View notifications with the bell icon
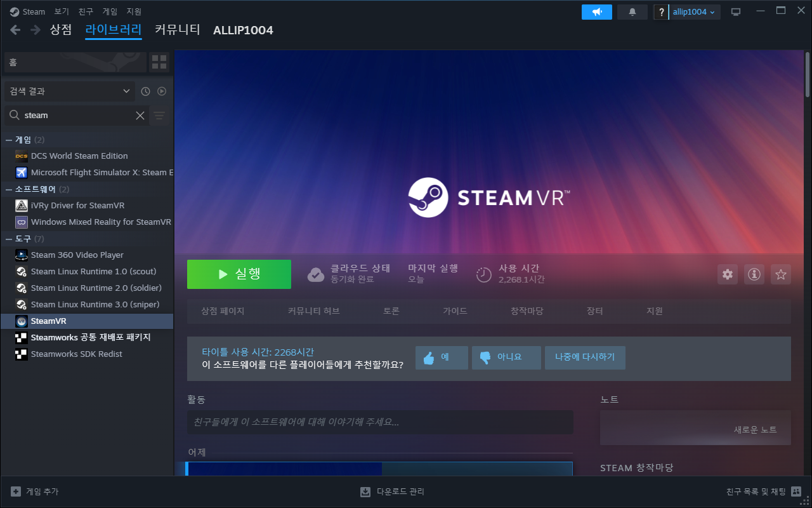The width and height of the screenshot is (812, 508). (632, 11)
